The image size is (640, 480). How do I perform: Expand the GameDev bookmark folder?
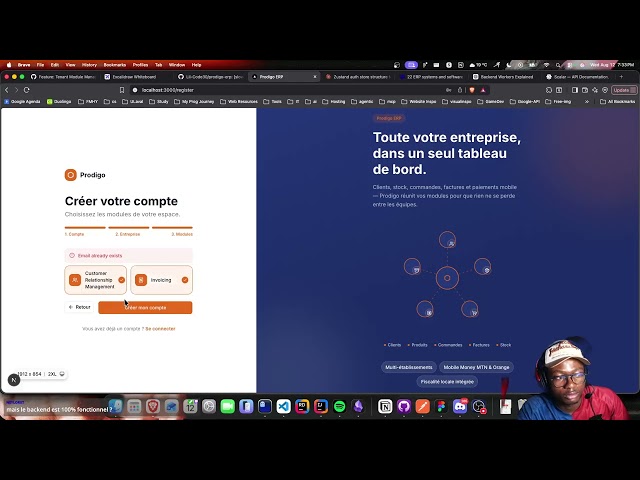click(490, 102)
